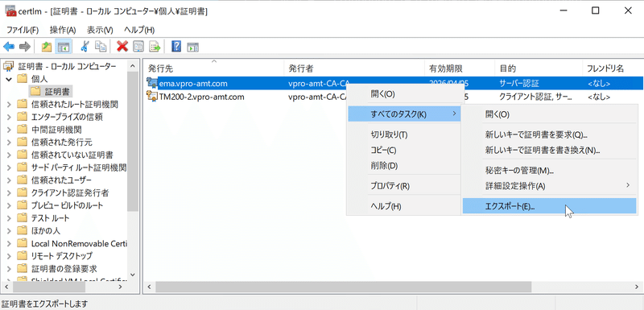This screenshot has width=644, height=310.
Task: Select コピー(C) in the context menu
Action: (405, 150)
